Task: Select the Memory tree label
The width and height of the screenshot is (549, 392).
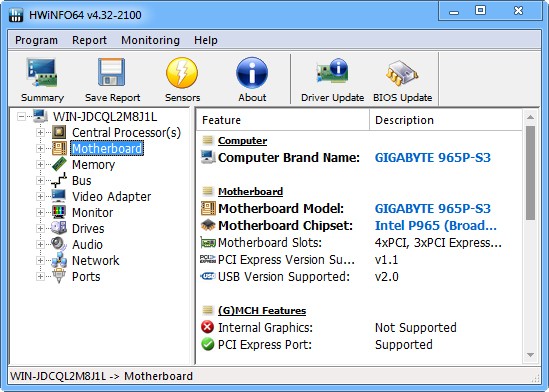Action: [93, 164]
